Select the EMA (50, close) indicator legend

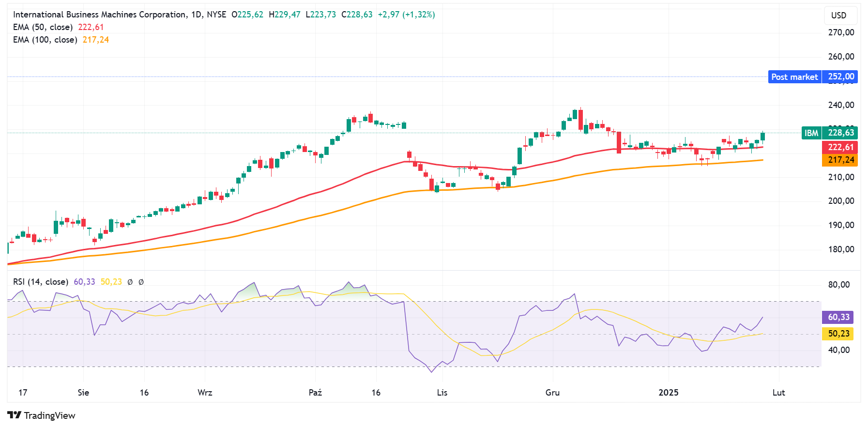pos(43,27)
